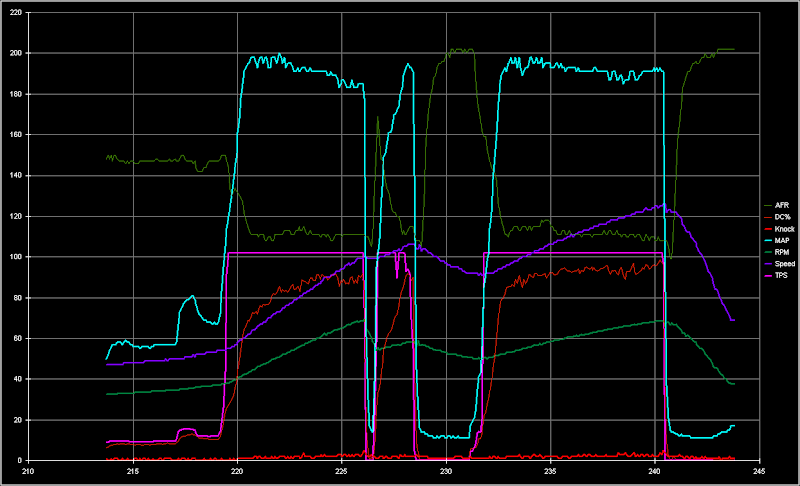This screenshot has width=800, height=486.
Task: Click the Y-axis label 20
Action: coord(18,420)
